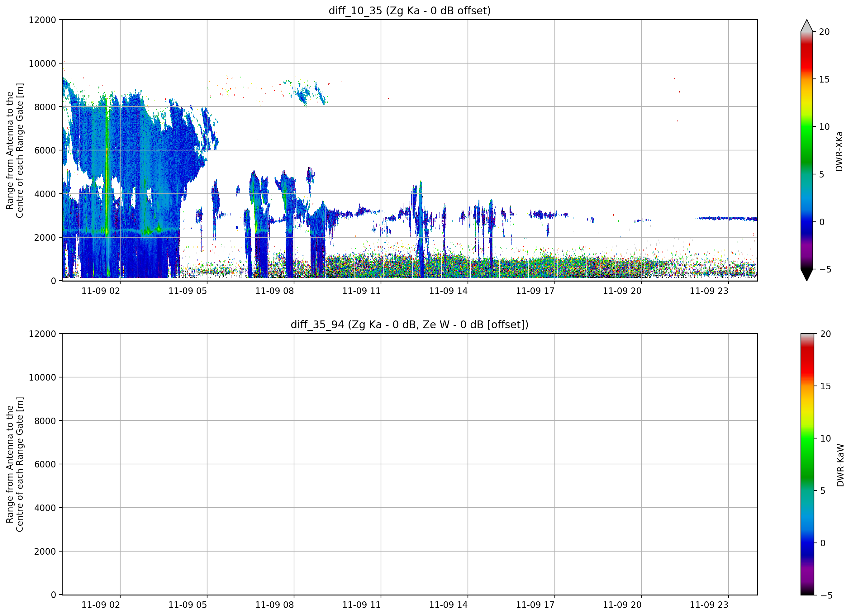
Task: Click the 20 tick on DWR-XKa colorbar
Action: pyautogui.click(x=824, y=32)
